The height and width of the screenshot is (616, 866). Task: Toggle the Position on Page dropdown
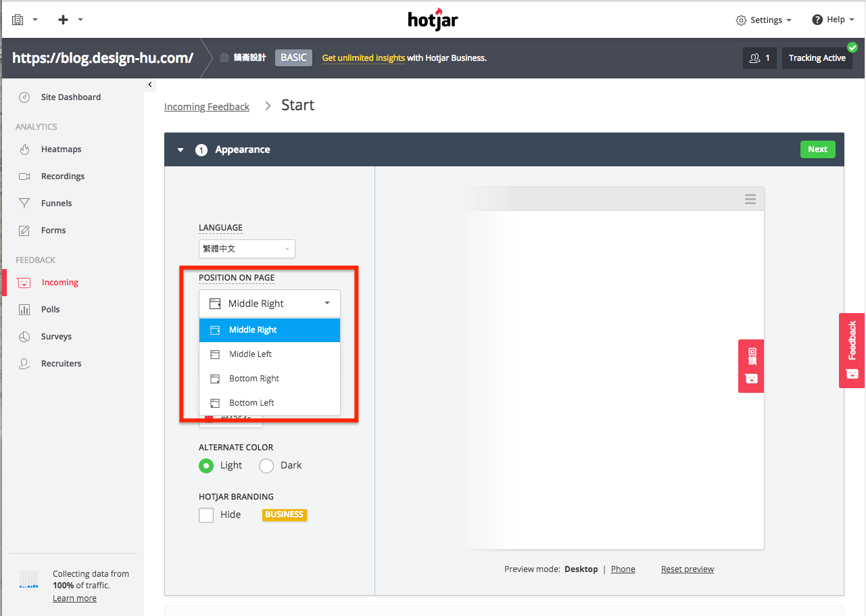point(270,304)
